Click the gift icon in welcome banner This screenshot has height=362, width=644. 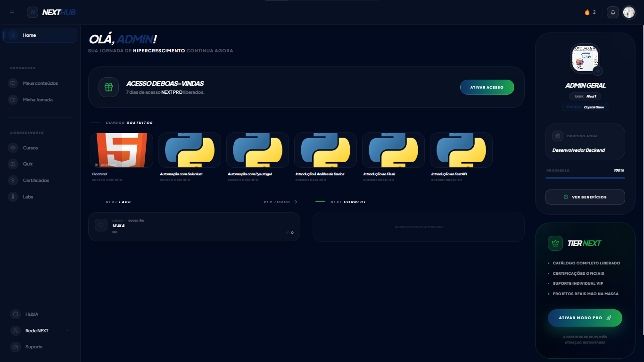pyautogui.click(x=108, y=87)
